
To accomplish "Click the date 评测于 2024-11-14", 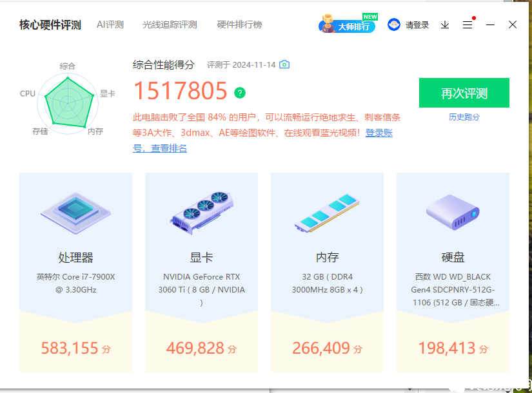I will coord(241,65).
